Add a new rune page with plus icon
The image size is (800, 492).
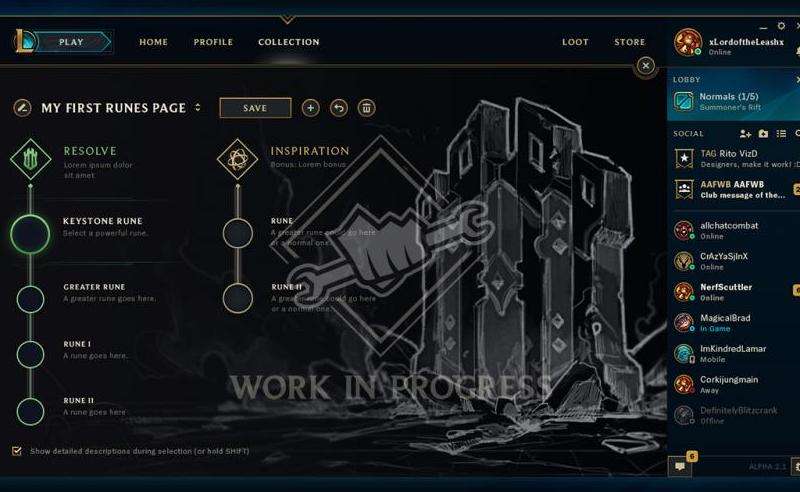click(311, 108)
